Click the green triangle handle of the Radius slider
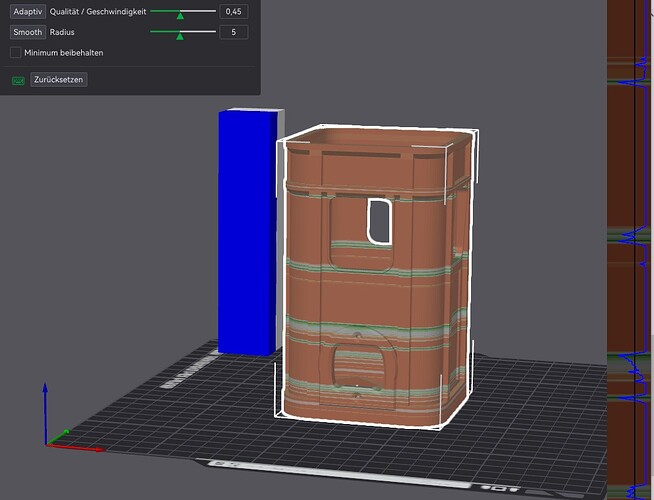Image resolution: width=654 pixels, height=500 pixels. coord(180,36)
